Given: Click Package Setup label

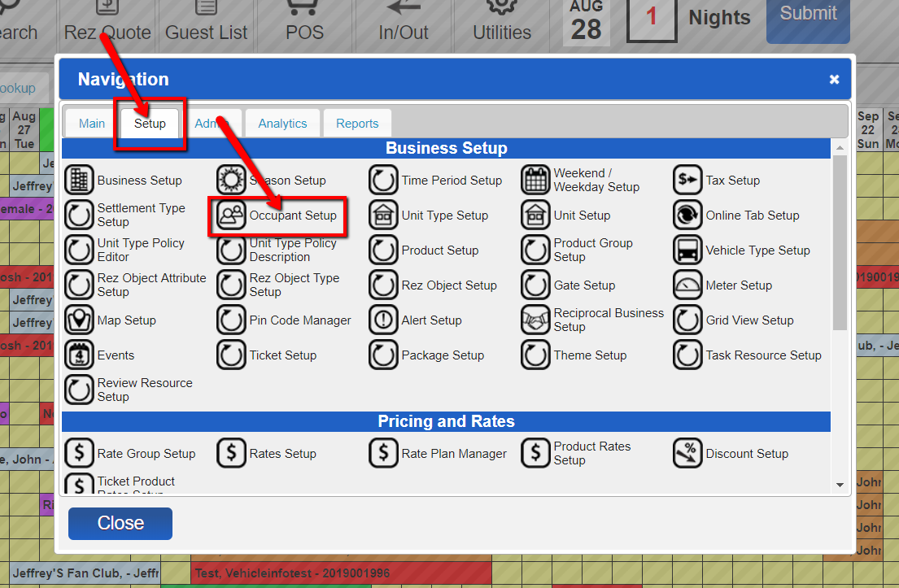Looking at the screenshot, I should (x=443, y=355).
